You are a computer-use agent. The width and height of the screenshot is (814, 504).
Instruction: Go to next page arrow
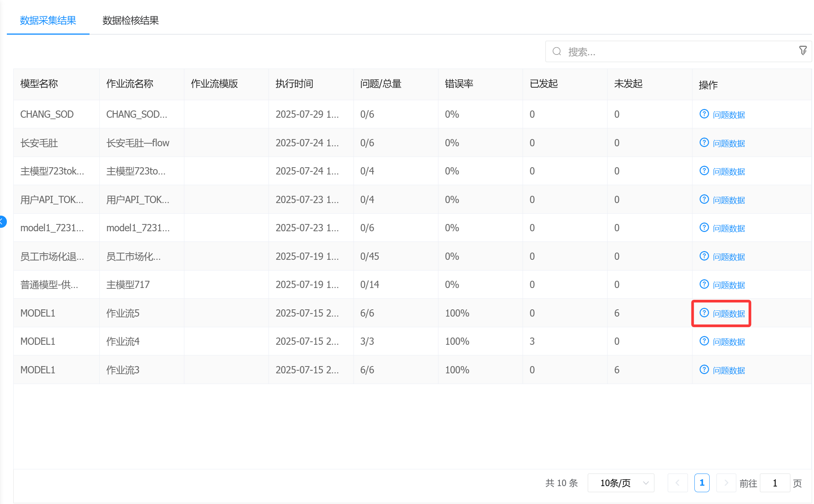pyautogui.click(x=726, y=483)
